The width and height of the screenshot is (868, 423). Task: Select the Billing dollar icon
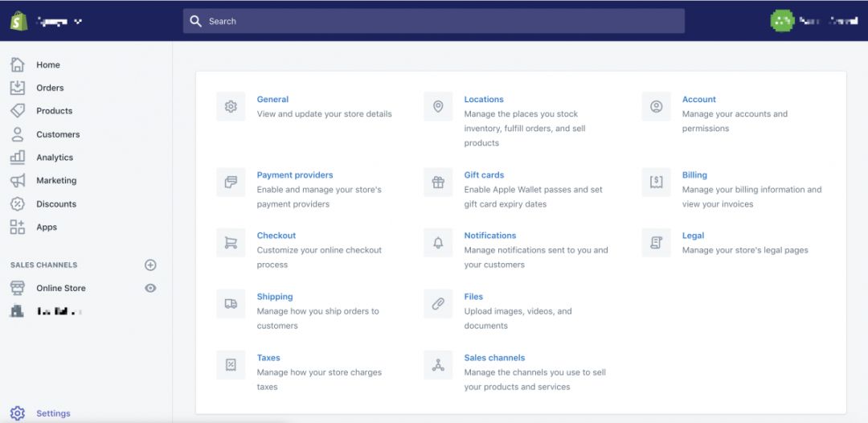coord(656,183)
